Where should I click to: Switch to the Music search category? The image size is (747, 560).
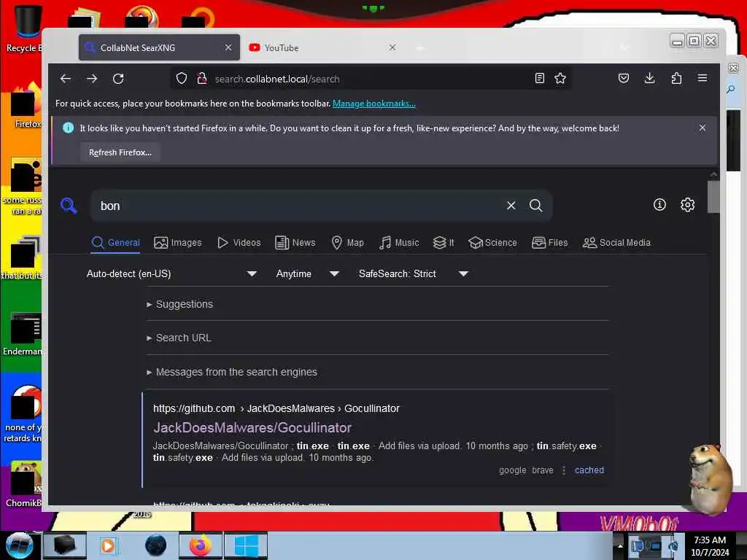(399, 243)
